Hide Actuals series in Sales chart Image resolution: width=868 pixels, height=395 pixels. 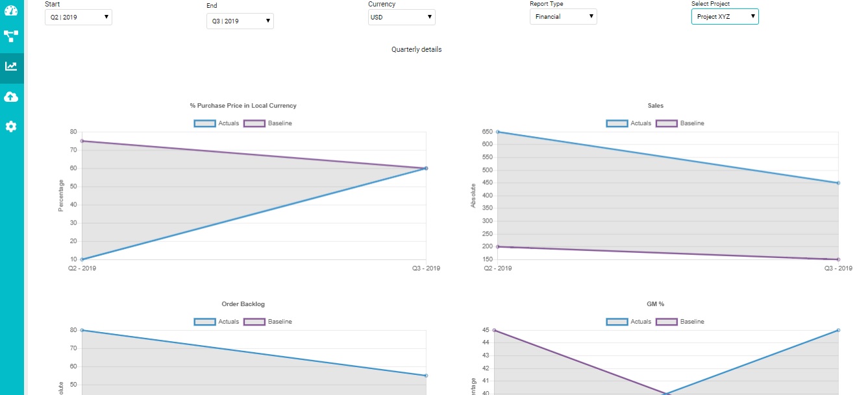[x=629, y=123]
